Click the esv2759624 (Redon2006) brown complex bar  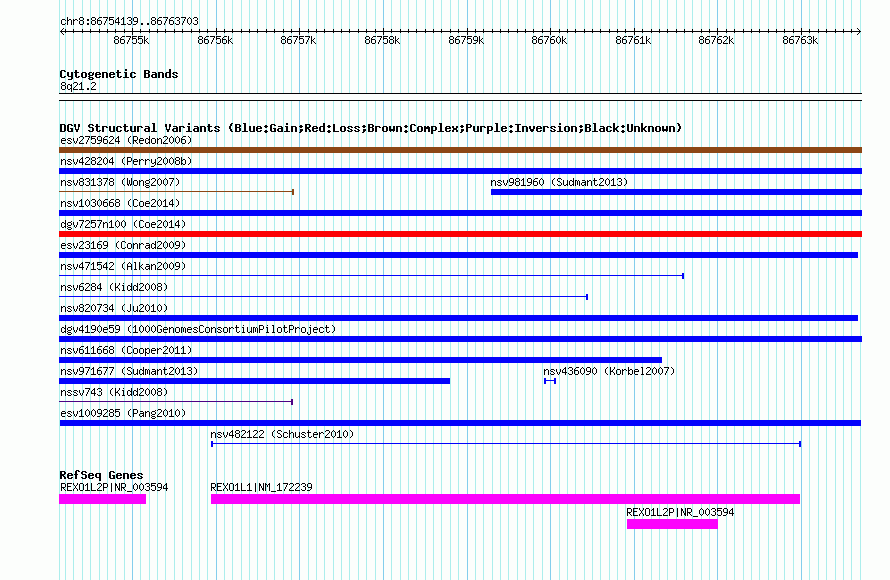pos(460,150)
